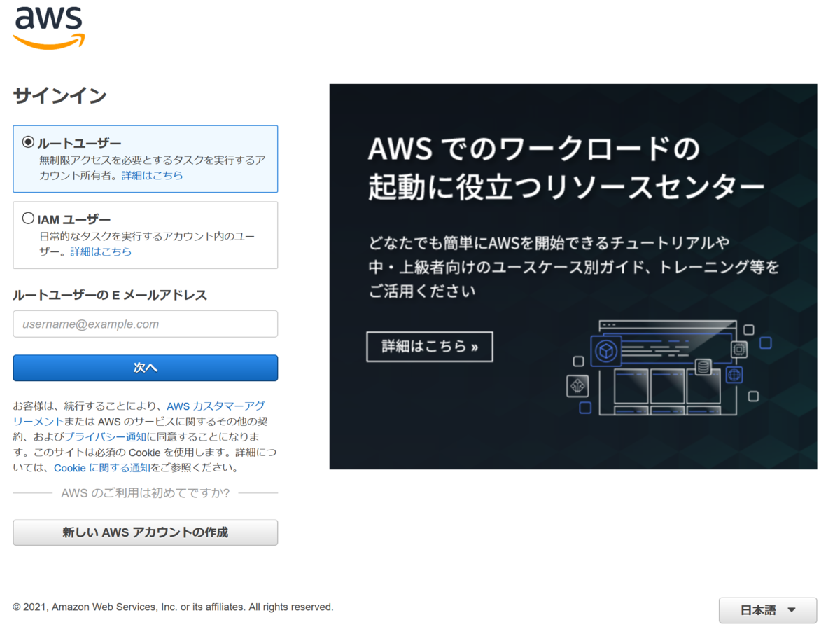Click the resource center banner image
Image resolution: width=840 pixels, height=634 pixels.
click(x=573, y=275)
